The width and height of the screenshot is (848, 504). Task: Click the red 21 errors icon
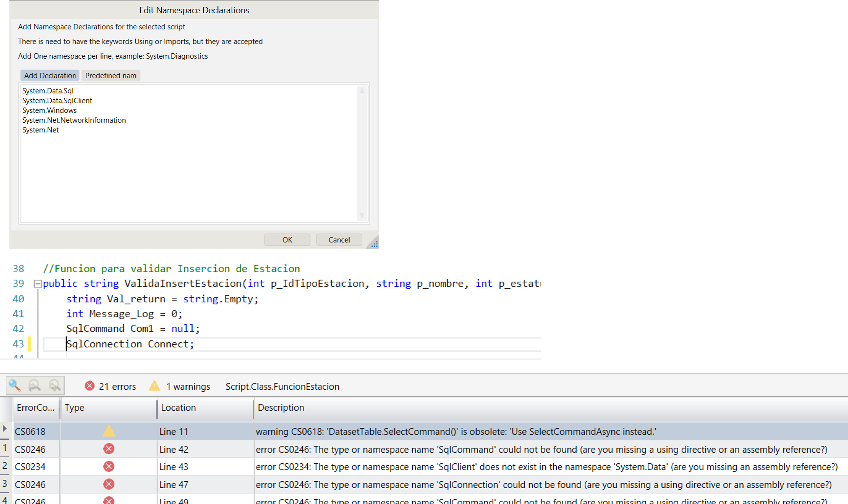pyautogui.click(x=89, y=386)
